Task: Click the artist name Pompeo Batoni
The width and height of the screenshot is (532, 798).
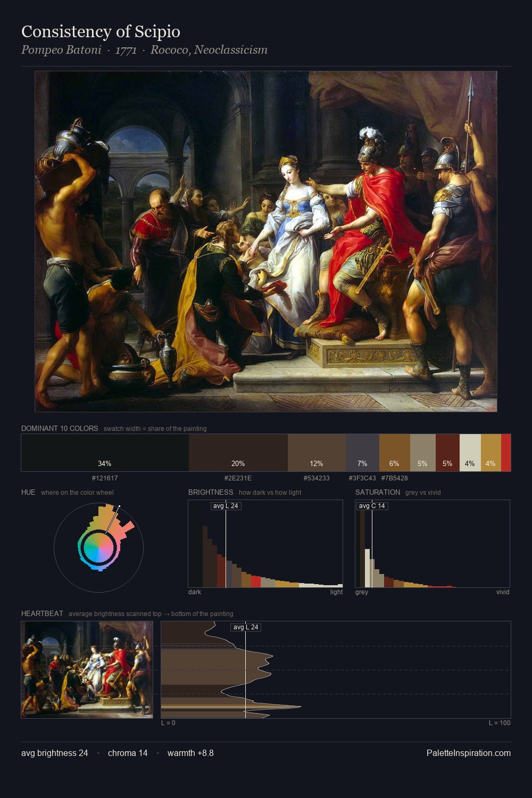Action: [x=61, y=50]
